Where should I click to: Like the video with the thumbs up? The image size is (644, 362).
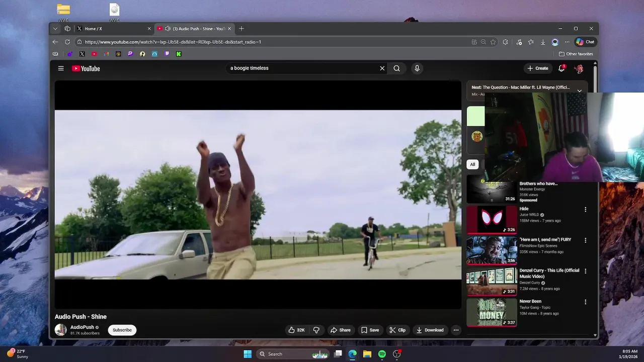[296, 330]
